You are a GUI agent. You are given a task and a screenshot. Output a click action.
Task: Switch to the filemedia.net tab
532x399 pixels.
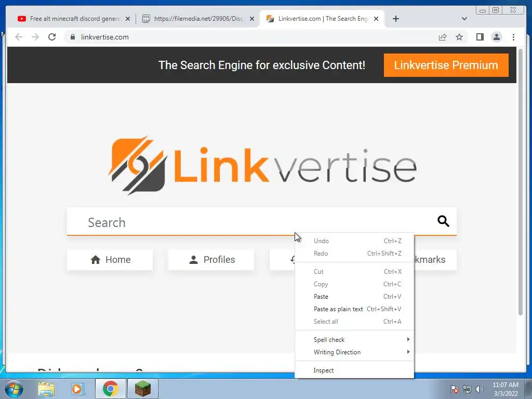point(199,19)
